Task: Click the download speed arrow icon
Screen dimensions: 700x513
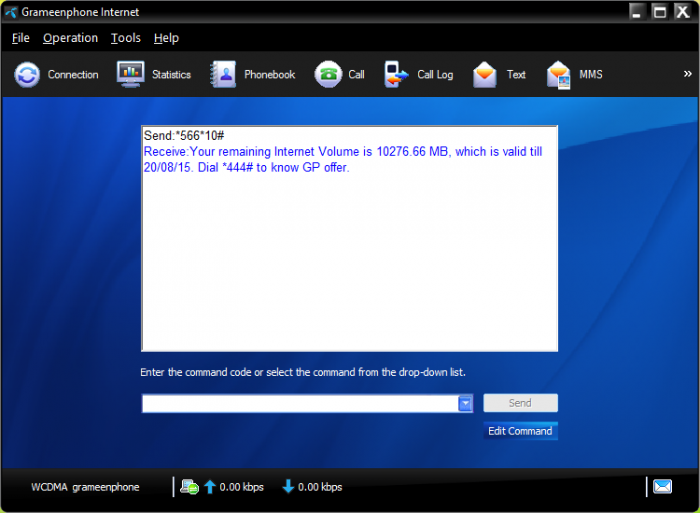Action: point(288,487)
